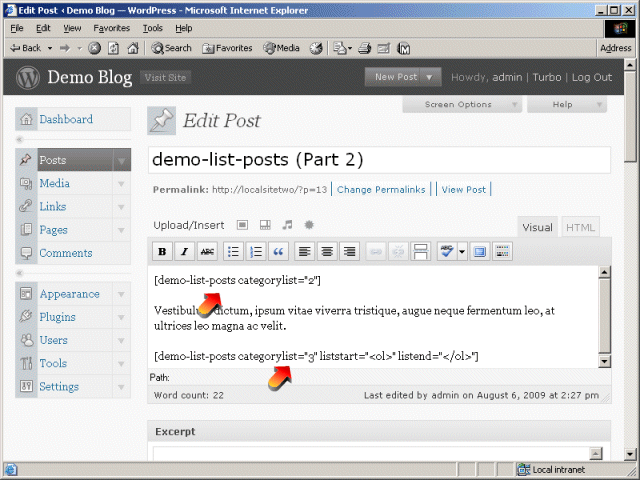
Task: Open the Turbo link
Action: coord(547,77)
